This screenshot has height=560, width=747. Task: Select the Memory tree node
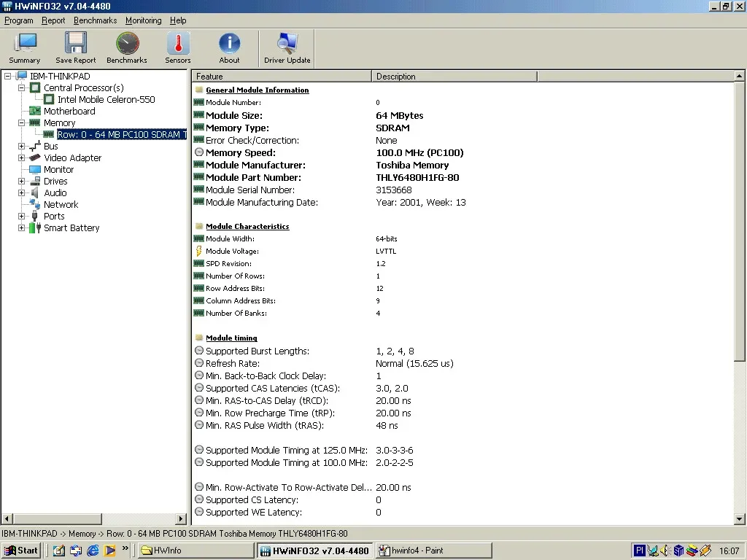pos(60,122)
